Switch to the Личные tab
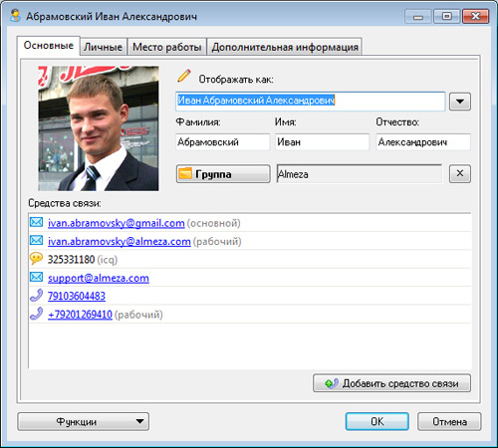 [103, 47]
